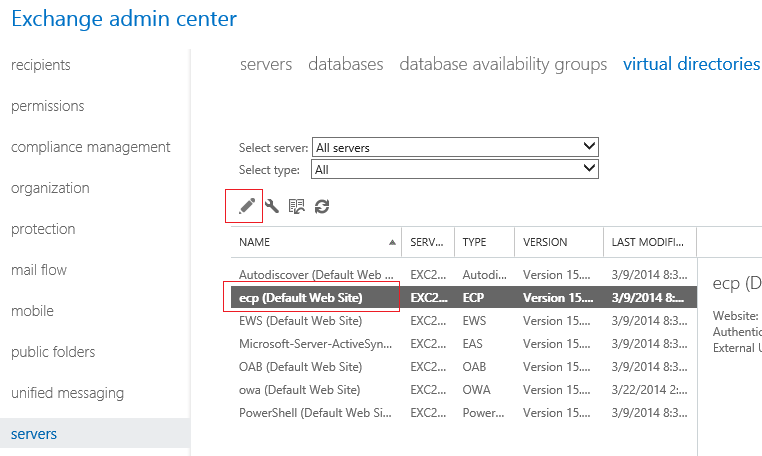Select the Microsoft-Server-ActiveSyn... row
The image size is (762, 456).
pos(464,344)
